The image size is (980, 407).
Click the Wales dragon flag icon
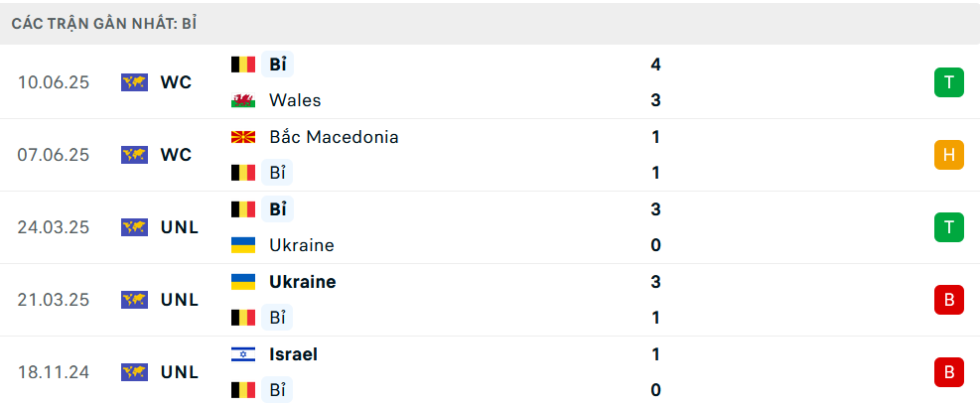pos(242,100)
